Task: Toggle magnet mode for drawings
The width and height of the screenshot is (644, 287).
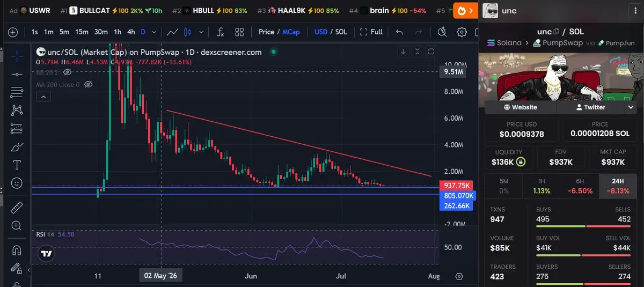Action: pyautogui.click(x=17, y=250)
